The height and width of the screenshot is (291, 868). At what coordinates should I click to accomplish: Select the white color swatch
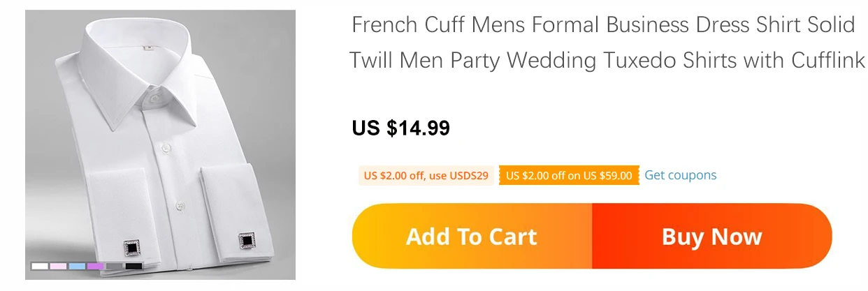pos(40,266)
